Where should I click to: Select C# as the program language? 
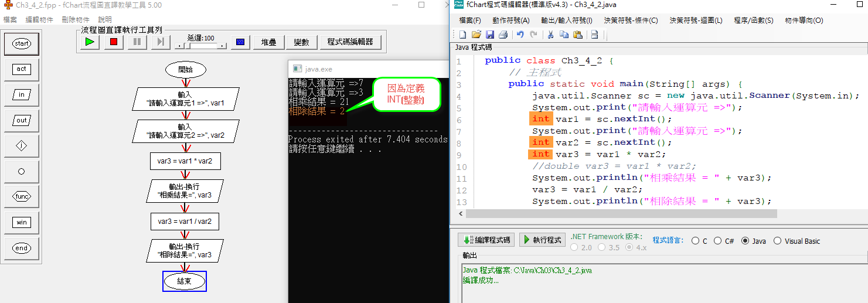pos(718,241)
